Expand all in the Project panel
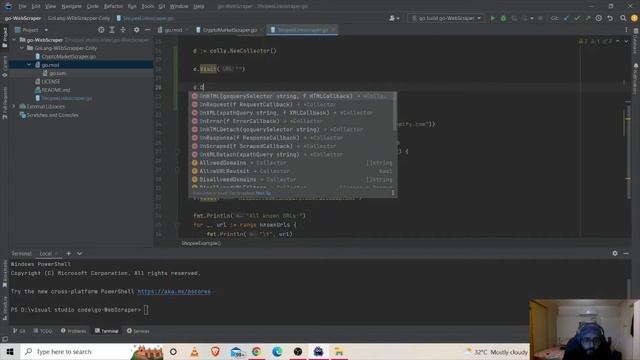 112,30
